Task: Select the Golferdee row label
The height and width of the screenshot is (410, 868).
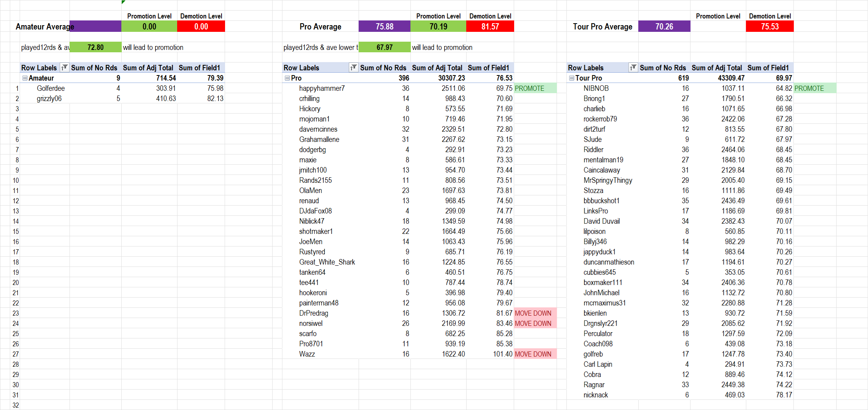Action: (51, 88)
